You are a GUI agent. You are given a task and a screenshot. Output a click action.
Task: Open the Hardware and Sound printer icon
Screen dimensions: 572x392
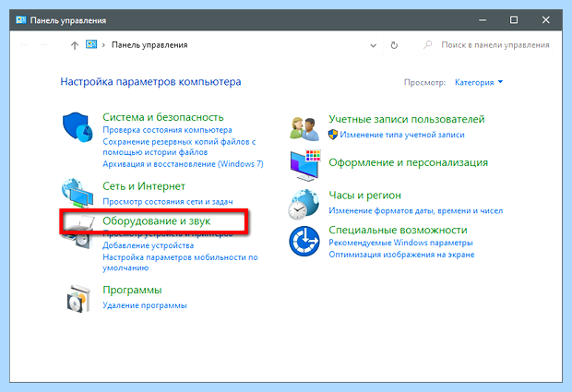click(x=77, y=232)
